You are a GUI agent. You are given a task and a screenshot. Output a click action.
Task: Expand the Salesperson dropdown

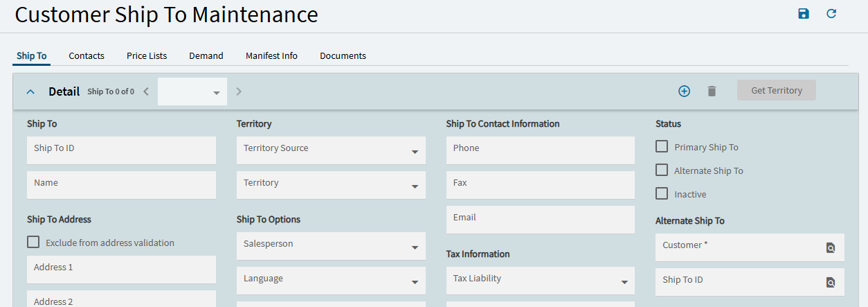click(415, 247)
